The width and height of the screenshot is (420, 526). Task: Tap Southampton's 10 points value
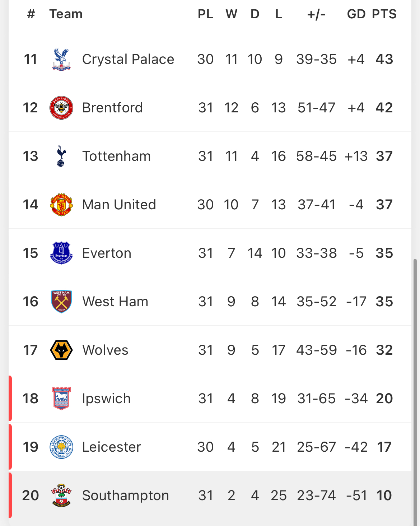384,495
